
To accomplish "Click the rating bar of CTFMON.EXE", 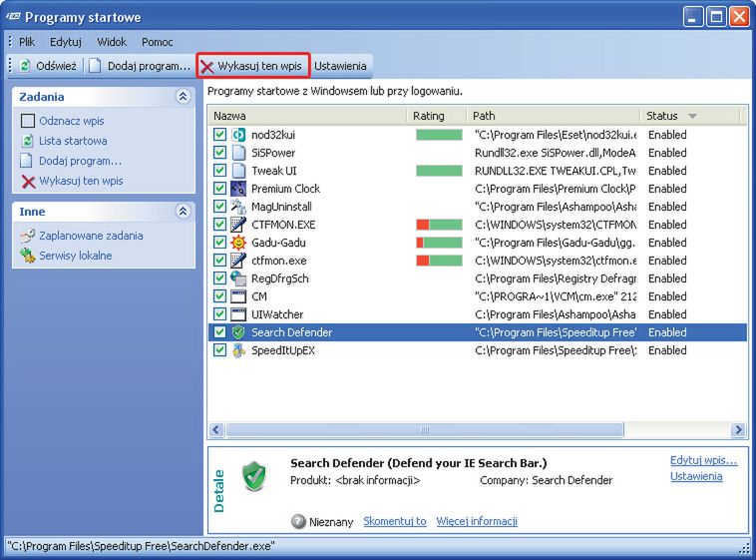I will 439,225.
